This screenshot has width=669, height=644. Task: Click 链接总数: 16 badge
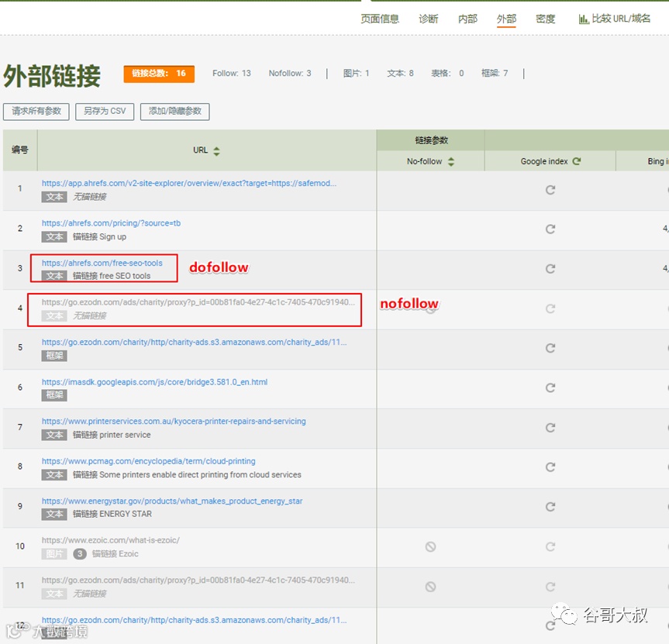[x=159, y=74]
